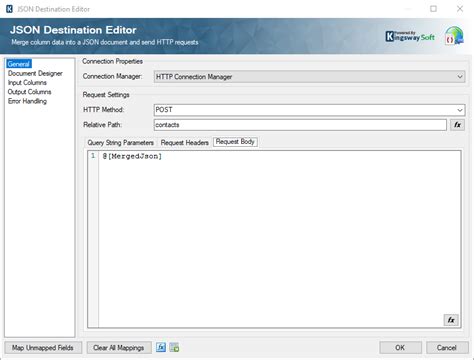Click the app icon in title bar
The image size is (474, 360).
pyautogui.click(x=9, y=9)
